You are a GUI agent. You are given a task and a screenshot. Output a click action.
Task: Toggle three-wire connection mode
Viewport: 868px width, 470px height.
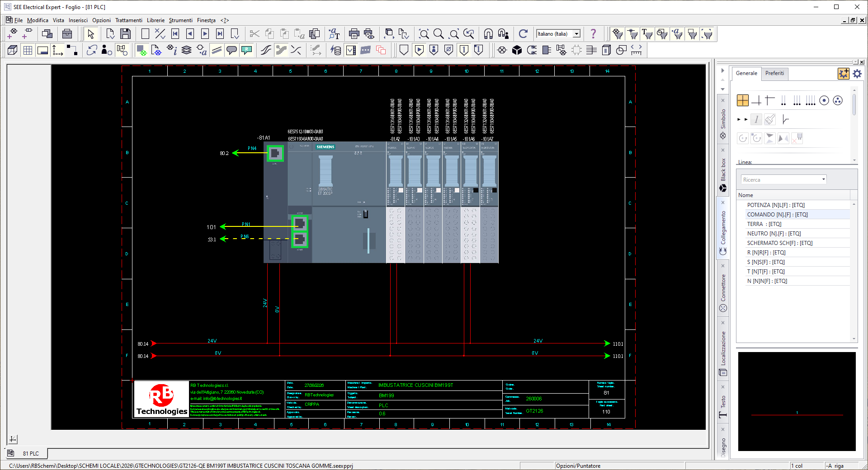[x=797, y=100]
